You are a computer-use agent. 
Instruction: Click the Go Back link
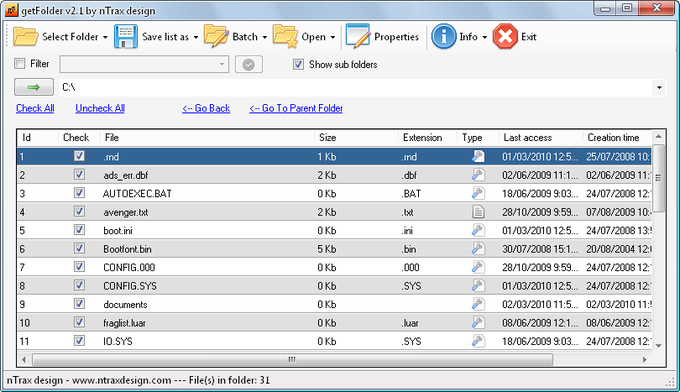pyautogui.click(x=206, y=108)
